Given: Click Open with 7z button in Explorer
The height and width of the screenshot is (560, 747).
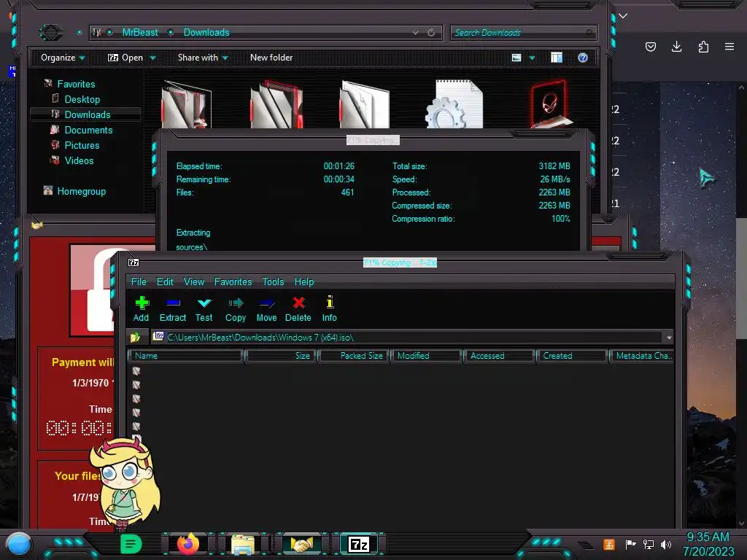Looking at the screenshot, I should [125, 58].
